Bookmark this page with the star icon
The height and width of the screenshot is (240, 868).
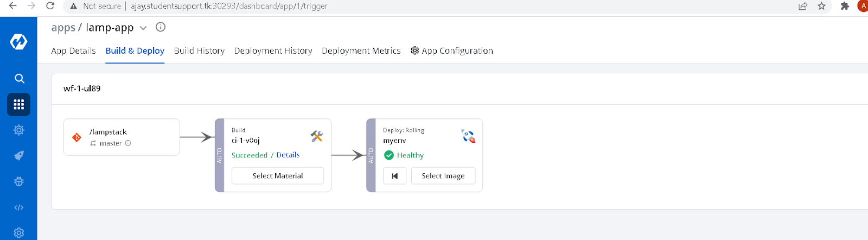coord(821,6)
